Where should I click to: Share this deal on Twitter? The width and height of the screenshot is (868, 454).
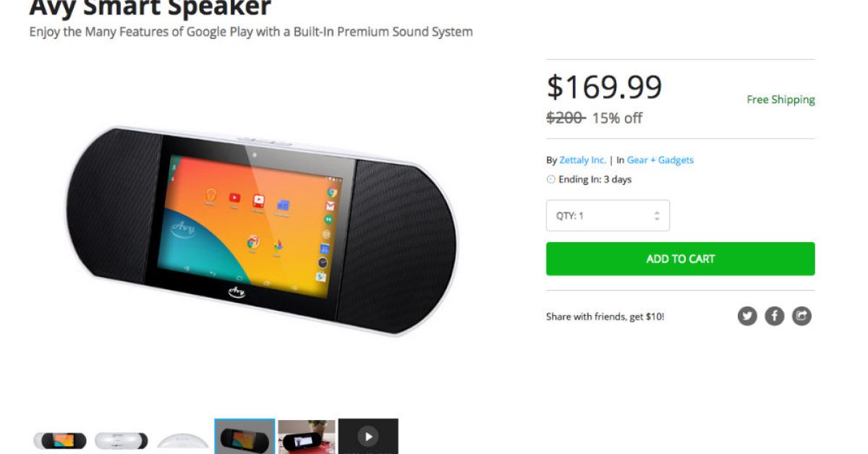(x=747, y=316)
